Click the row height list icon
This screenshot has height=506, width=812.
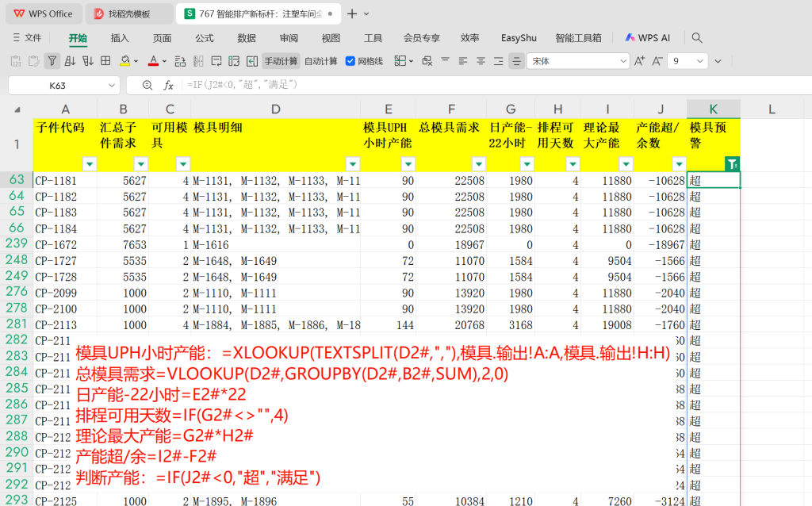180,61
